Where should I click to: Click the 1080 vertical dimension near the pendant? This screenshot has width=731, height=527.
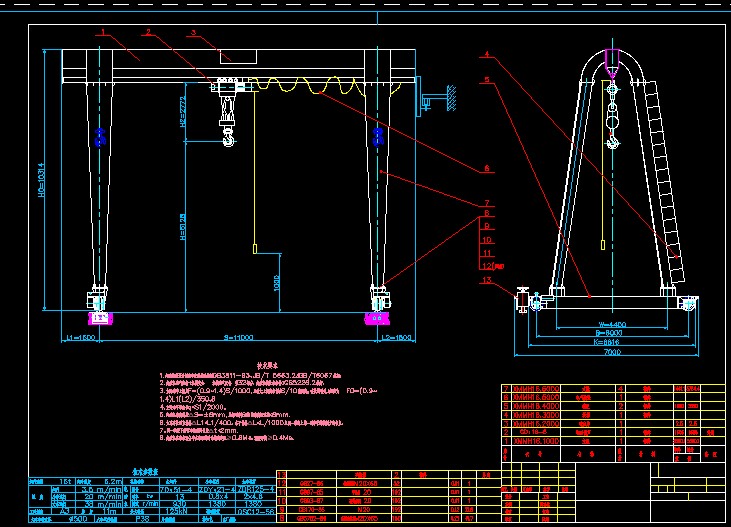(276, 283)
